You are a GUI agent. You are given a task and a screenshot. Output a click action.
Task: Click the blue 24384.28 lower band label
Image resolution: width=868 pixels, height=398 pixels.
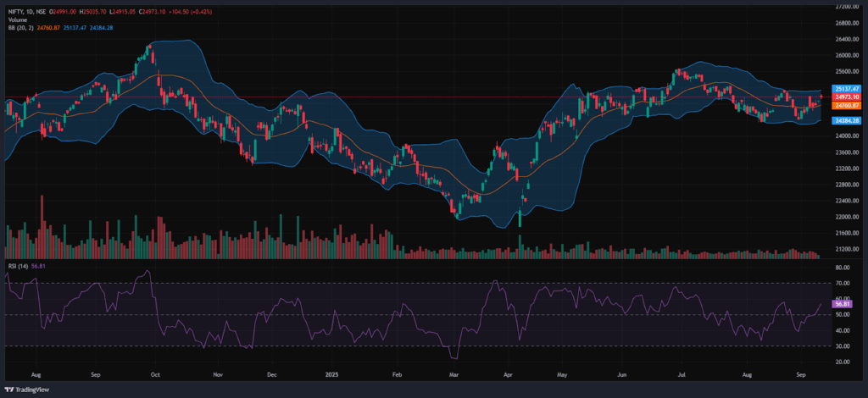click(x=848, y=121)
